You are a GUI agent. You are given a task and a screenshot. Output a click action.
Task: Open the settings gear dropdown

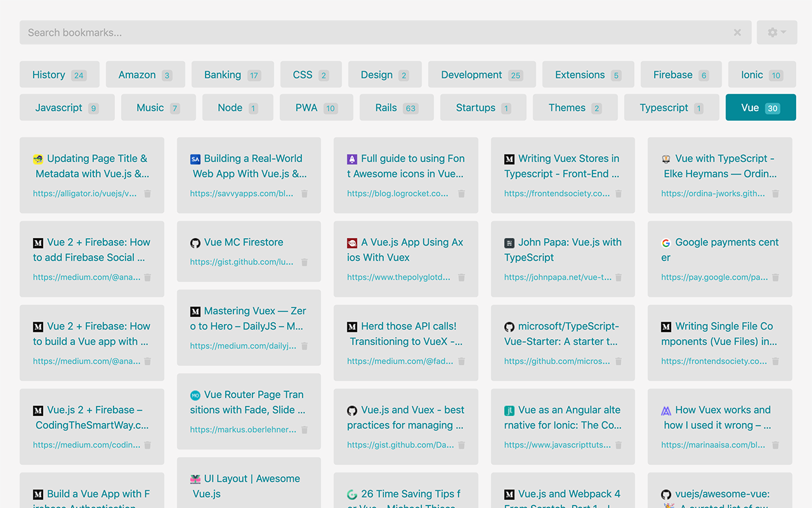pyautogui.click(x=776, y=32)
